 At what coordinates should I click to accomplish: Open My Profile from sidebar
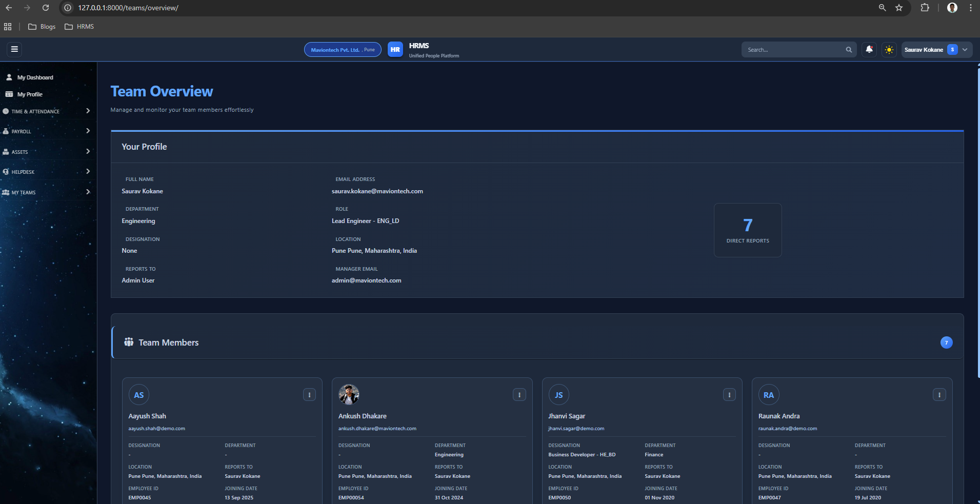click(x=30, y=94)
